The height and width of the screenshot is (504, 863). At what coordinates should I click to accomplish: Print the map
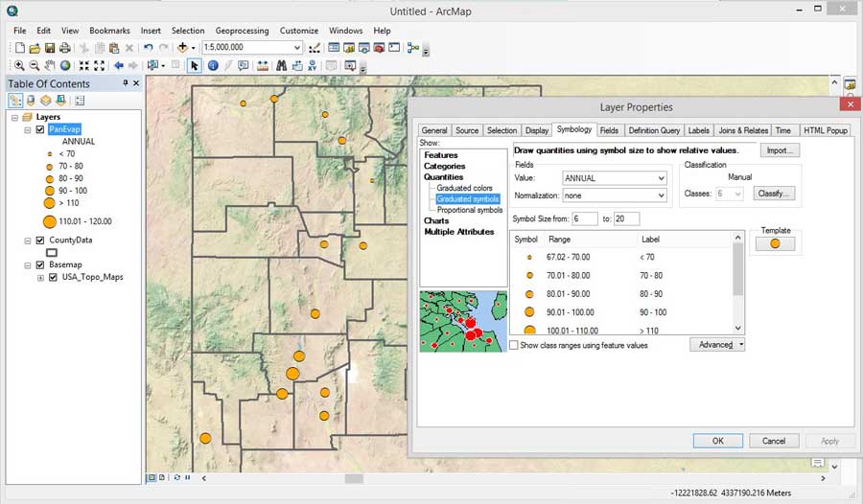click(65, 48)
